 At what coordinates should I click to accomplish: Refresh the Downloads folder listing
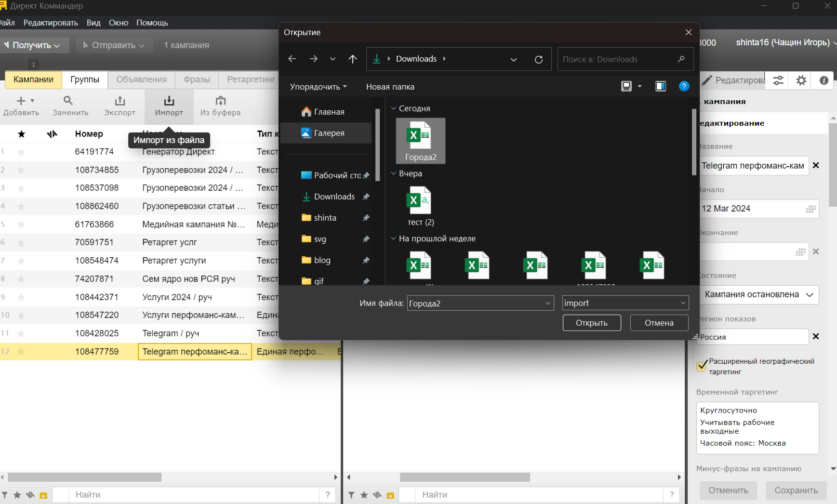[x=539, y=59]
